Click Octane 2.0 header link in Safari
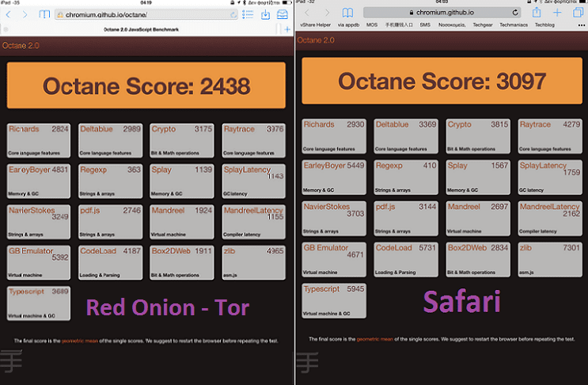Viewport: 588px width, 385px height. [x=316, y=40]
